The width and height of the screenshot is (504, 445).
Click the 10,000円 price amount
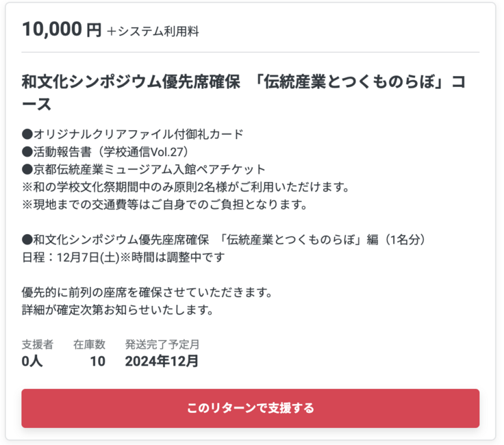pos(61,29)
